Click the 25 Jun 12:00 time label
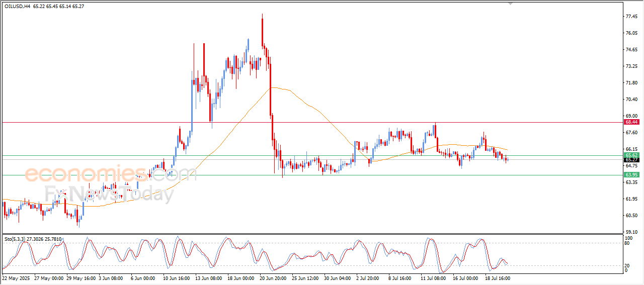 (306, 277)
